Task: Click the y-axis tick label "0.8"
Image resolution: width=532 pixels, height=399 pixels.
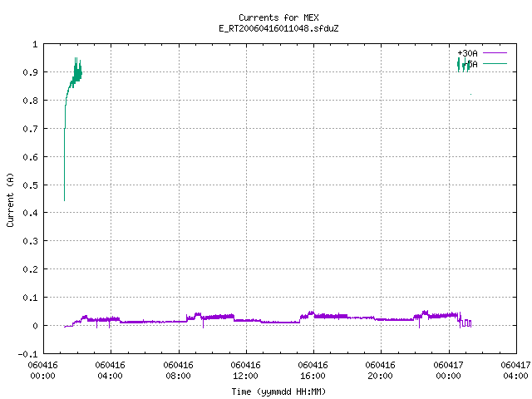Action: pos(30,101)
